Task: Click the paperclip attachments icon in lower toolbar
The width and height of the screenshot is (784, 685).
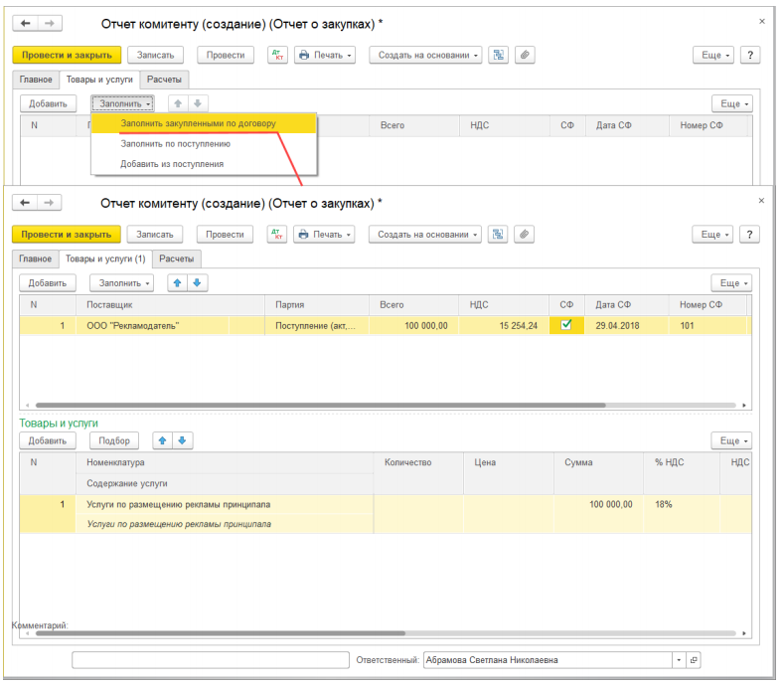Action: [x=524, y=235]
